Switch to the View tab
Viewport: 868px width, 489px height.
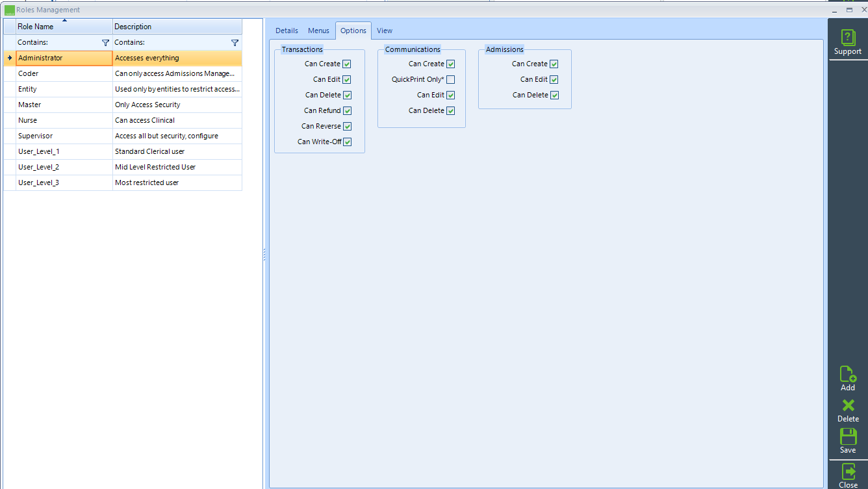(385, 31)
